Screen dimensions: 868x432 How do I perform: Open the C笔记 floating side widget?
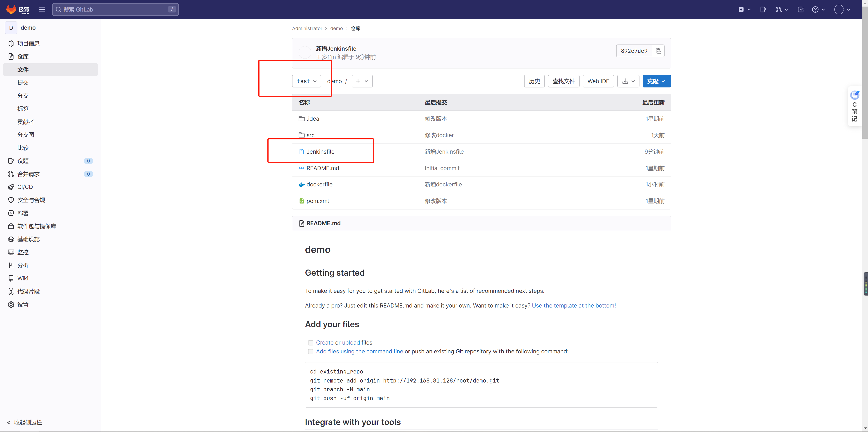click(x=854, y=106)
